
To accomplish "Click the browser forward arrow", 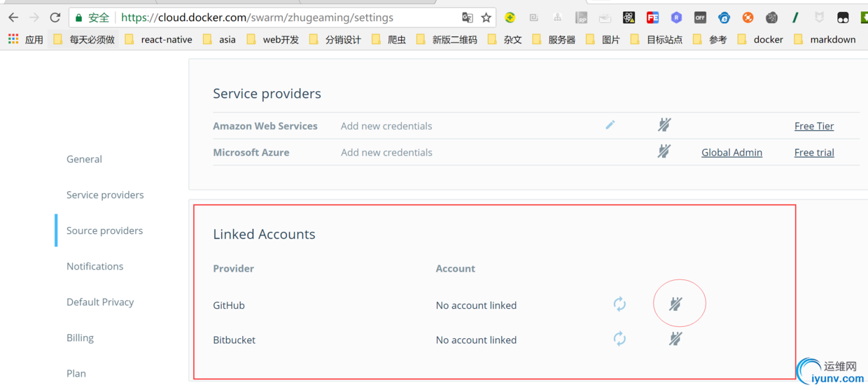I will tap(34, 18).
